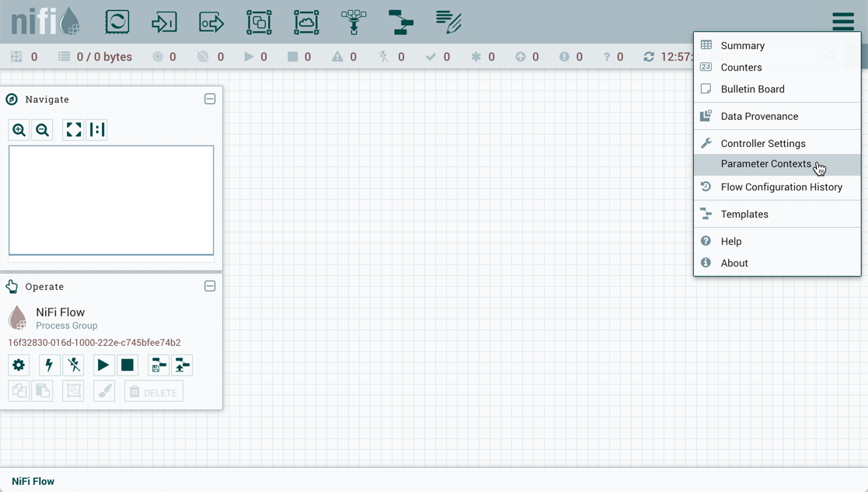Stop the NiFi Flow using the square icon
This screenshot has width=868, height=492.
127,365
